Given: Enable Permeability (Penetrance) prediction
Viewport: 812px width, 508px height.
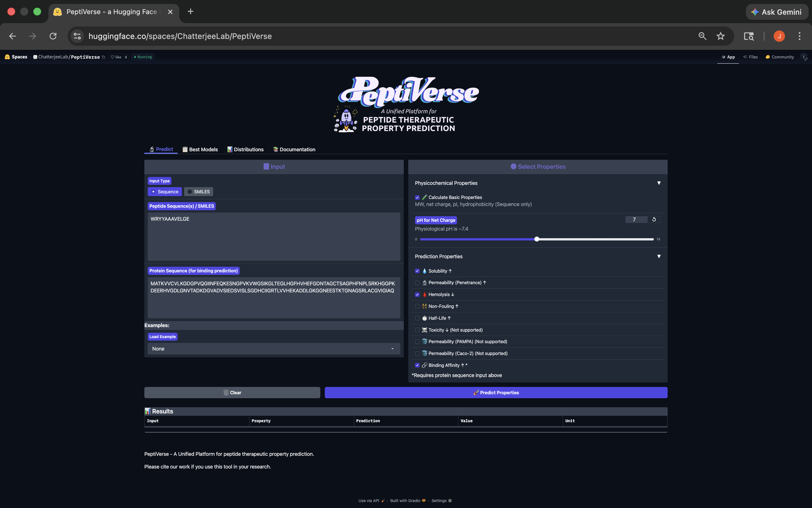Looking at the screenshot, I should click(x=417, y=283).
